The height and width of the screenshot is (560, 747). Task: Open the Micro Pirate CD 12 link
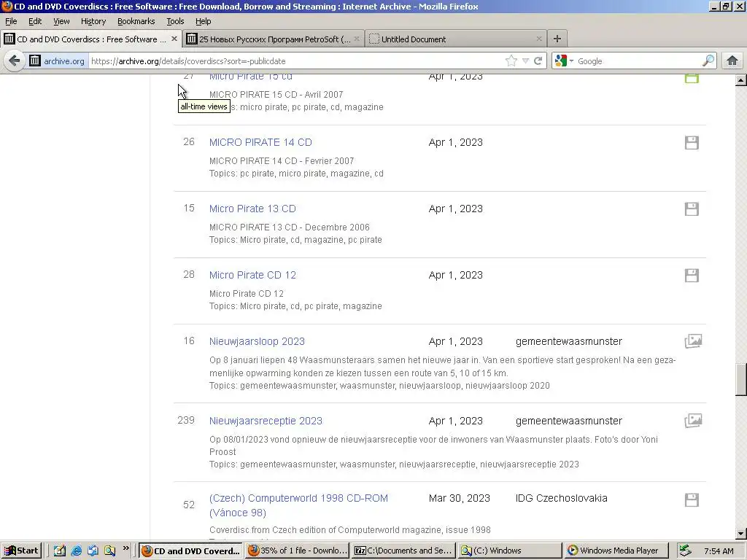(x=252, y=275)
